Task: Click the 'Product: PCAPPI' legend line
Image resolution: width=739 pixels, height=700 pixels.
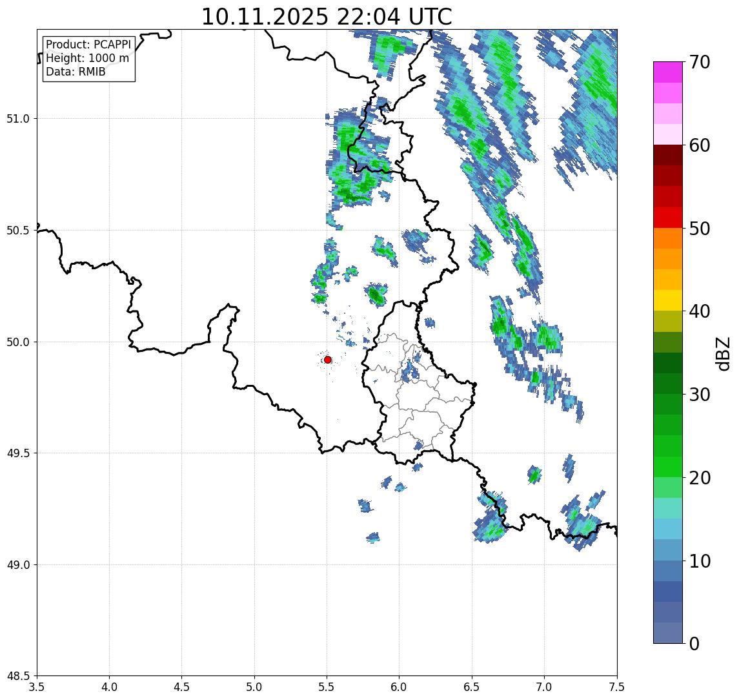Action: coord(88,45)
